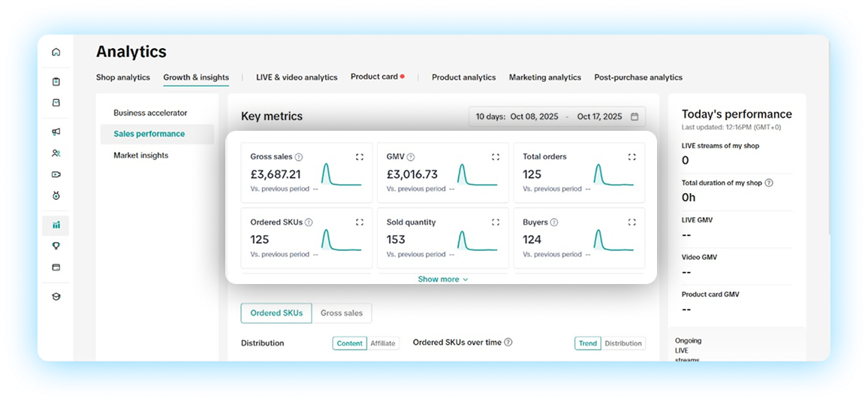868x402 pixels.
Task: Switch the Distribution toggle to Affiliate
Action: [x=383, y=343]
